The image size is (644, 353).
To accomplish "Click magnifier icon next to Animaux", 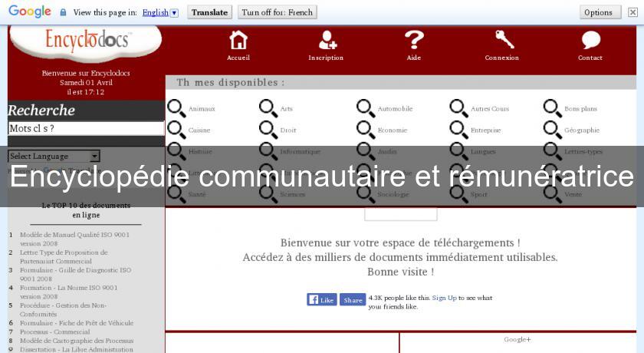I will tap(176, 109).
